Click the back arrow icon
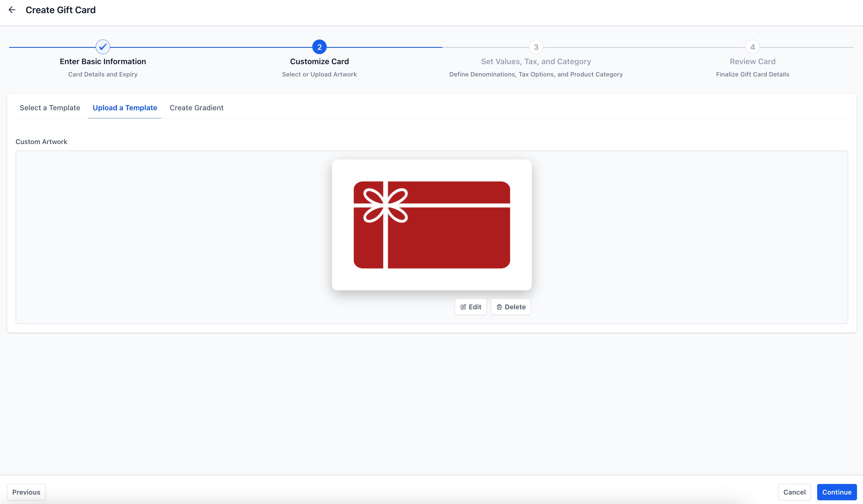The width and height of the screenshot is (863, 504). click(12, 10)
